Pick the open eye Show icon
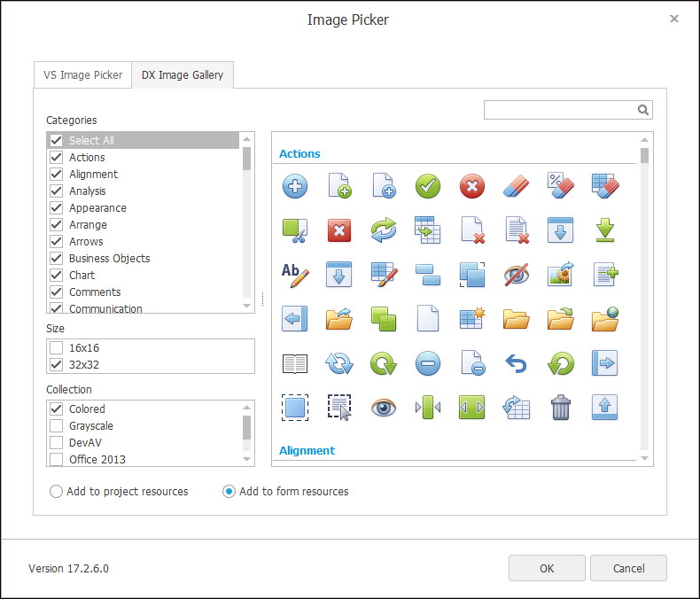The width and height of the screenshot is (700, 599). (x=384, y=408)
